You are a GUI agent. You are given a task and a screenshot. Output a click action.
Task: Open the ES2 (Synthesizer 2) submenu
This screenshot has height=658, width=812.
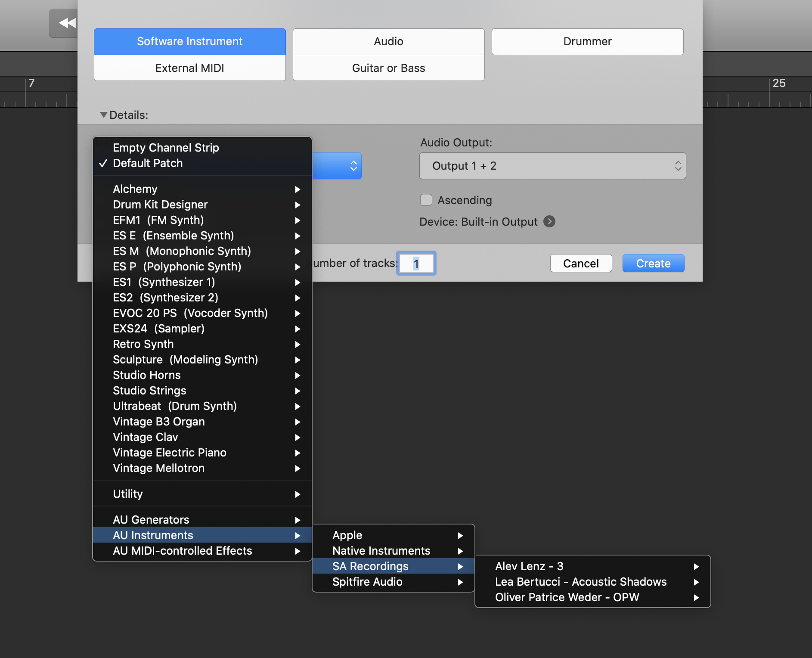(202, 298)
